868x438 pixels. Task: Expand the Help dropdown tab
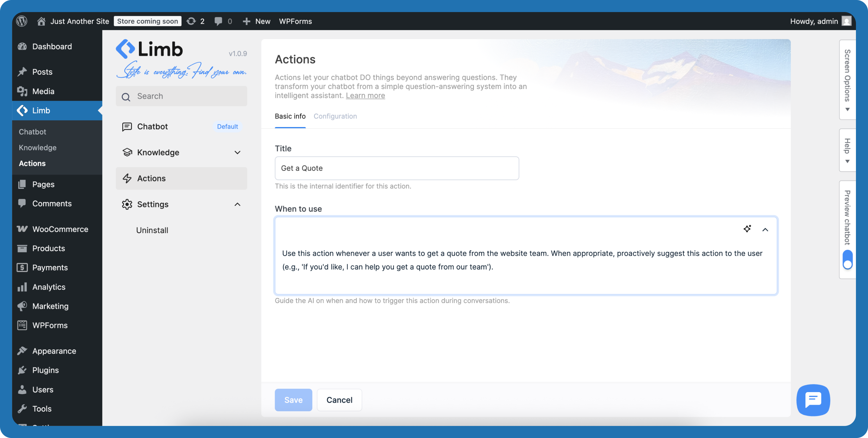click(x=847, y=150)
